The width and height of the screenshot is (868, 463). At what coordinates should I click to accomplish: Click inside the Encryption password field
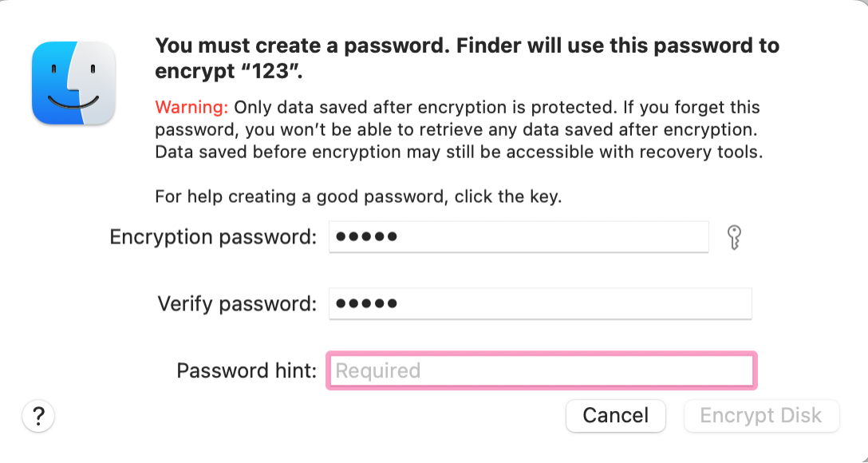[519, 237]
